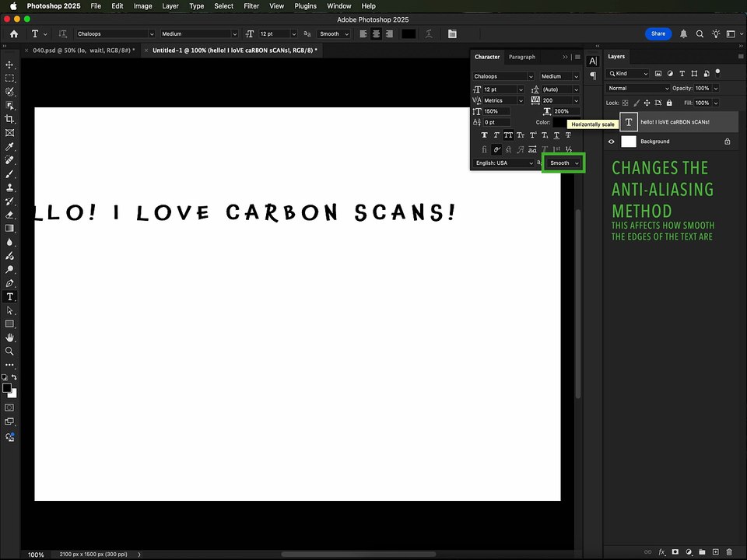Open the Metrics kerning dropdown

[x=503, y=100]
